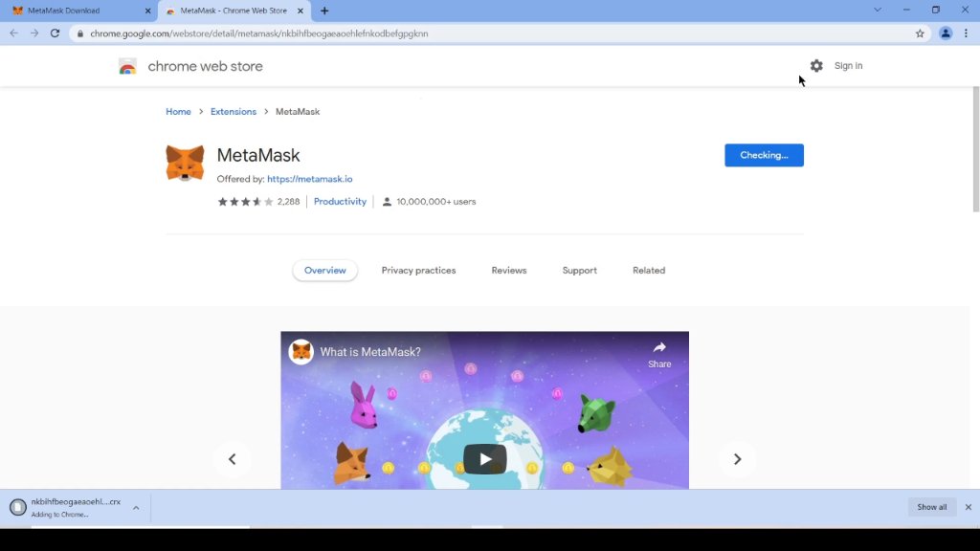The width and height of the screenshot is (980, 551).
Task: Select the Related tab
Action: coord(649,271)
